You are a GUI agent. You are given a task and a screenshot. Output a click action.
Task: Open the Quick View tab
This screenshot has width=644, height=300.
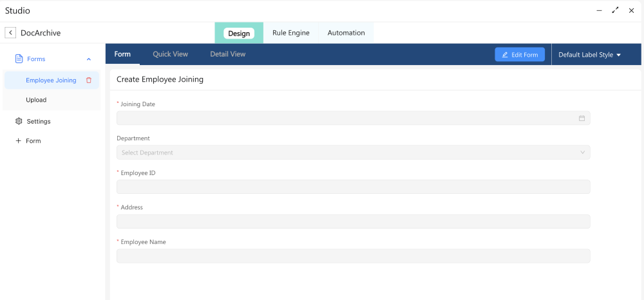(x=171, y=54)
